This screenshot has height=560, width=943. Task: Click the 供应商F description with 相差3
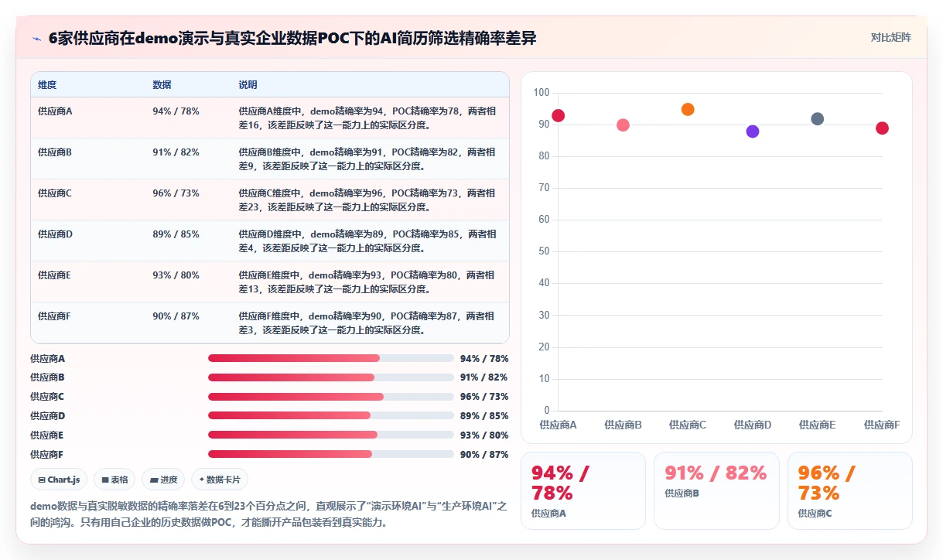tap(367, 323)
